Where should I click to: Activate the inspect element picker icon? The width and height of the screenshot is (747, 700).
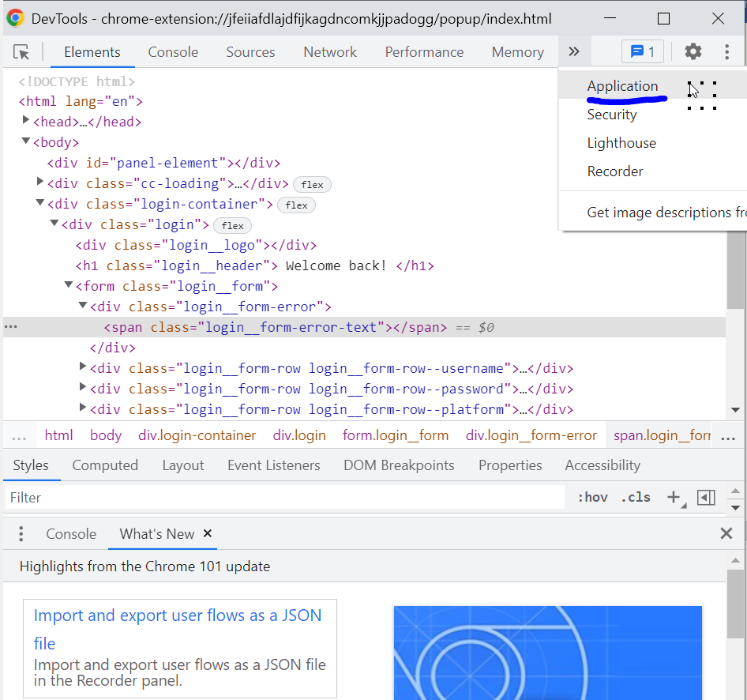[x=21, y=52]
